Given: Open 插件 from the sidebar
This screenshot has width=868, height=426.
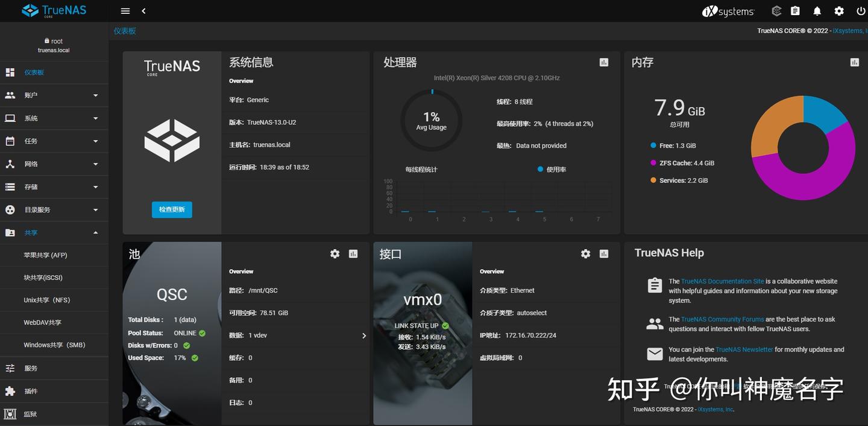Looking at the screenshot, I should click(x=30, y=391).
